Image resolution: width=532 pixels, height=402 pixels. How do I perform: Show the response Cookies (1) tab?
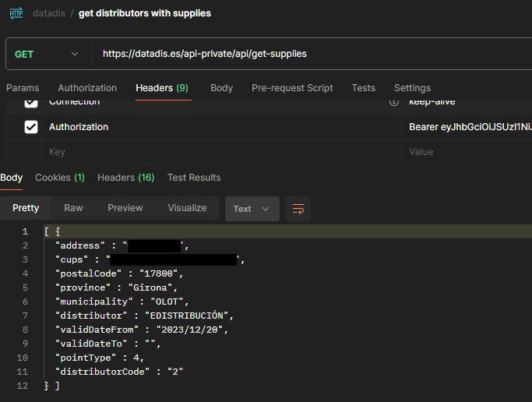(x=60, y=178)
